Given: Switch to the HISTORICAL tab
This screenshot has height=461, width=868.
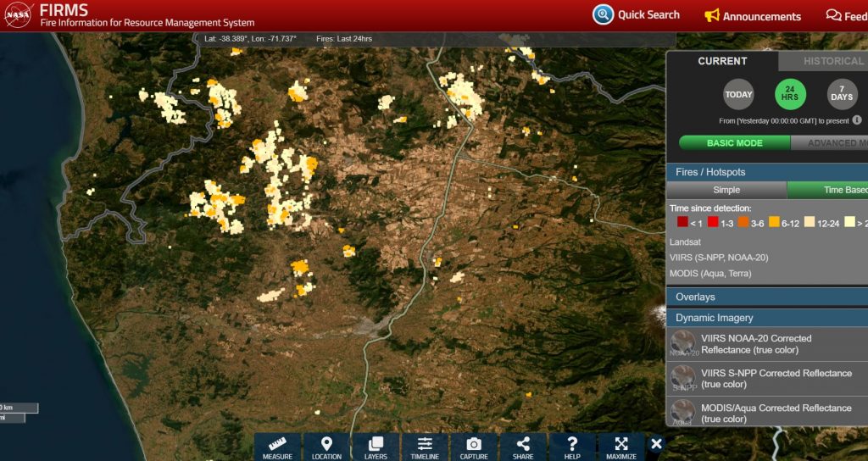Looking at the screenshot, I should coord(824,61).
